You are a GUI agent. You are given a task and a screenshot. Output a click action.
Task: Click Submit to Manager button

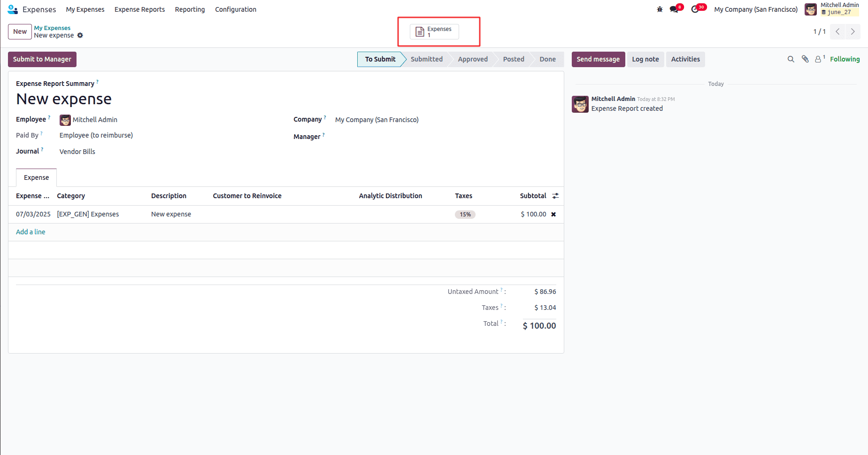click(x=42, y=59)
